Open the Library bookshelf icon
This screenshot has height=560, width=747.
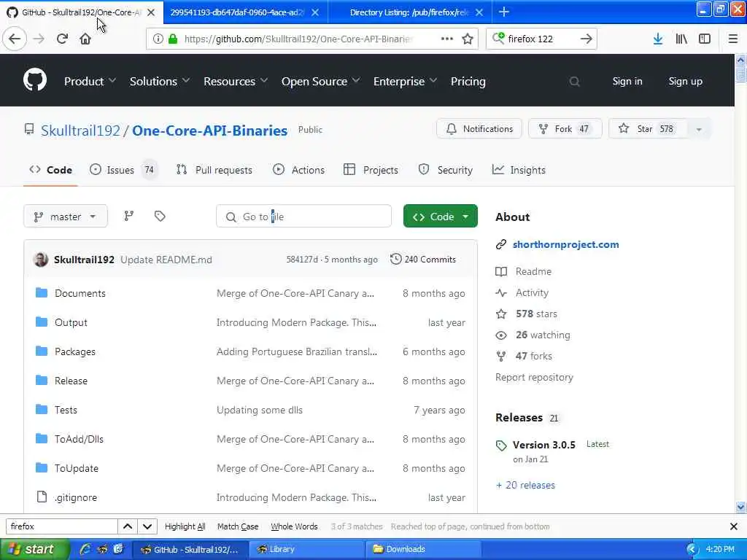(x=681, y=39)
